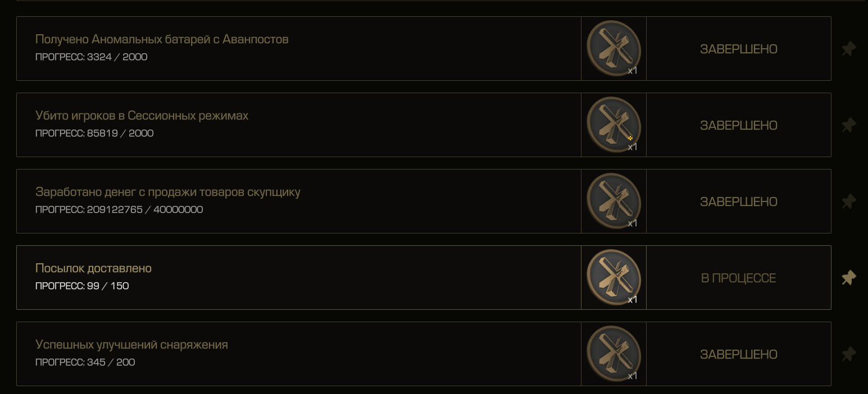The width and height of the screenshot is (868, 394).
Task: Select 'Убито игроков в Сессионных режимах' title
Action: 142,116
